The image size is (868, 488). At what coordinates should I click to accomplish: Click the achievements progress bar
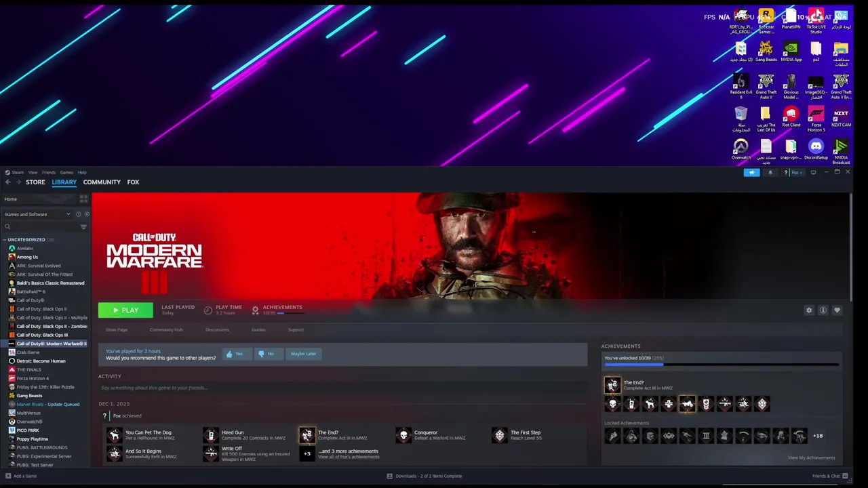click(722, 365)
